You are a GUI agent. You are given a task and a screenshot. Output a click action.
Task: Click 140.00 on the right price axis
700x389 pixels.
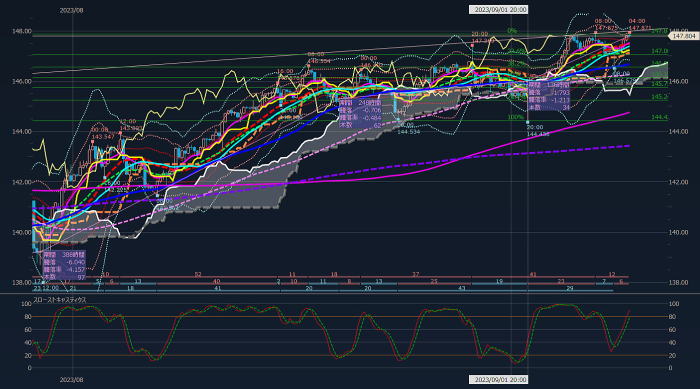click(679, 232)
